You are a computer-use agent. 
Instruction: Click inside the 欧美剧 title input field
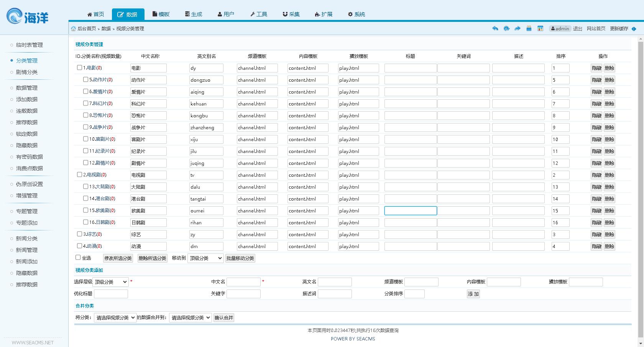410,211
